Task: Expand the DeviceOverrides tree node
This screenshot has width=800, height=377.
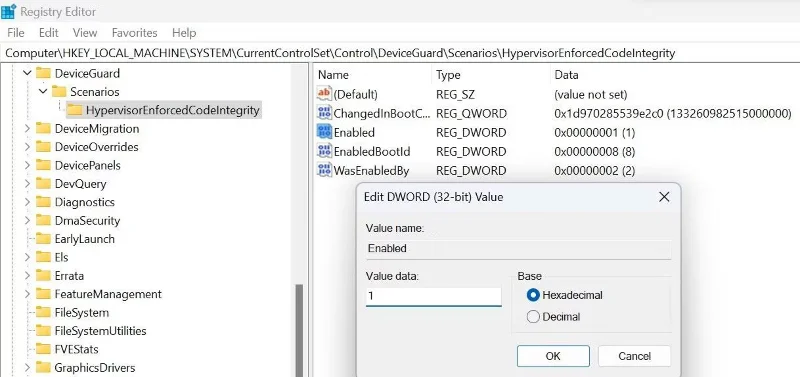Action: point(27,147)
